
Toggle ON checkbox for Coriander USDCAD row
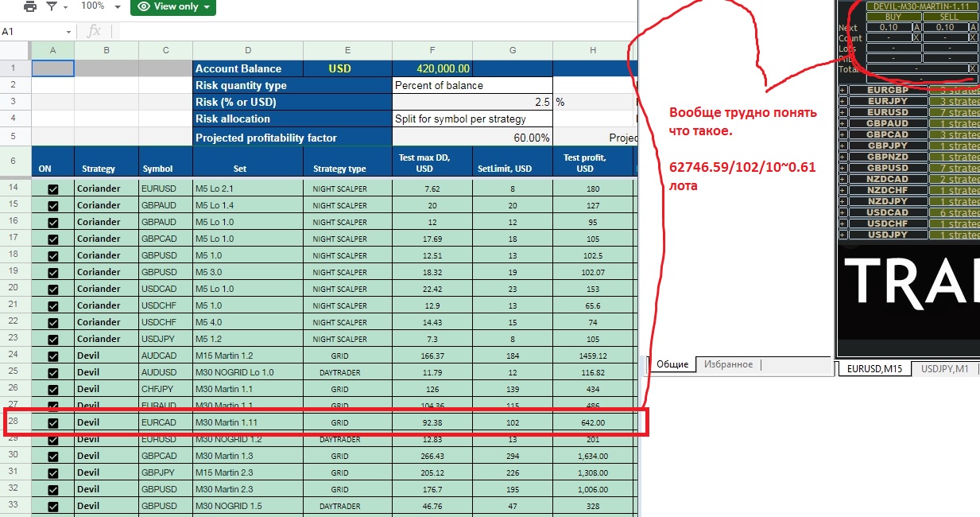(x=53, y=289)
